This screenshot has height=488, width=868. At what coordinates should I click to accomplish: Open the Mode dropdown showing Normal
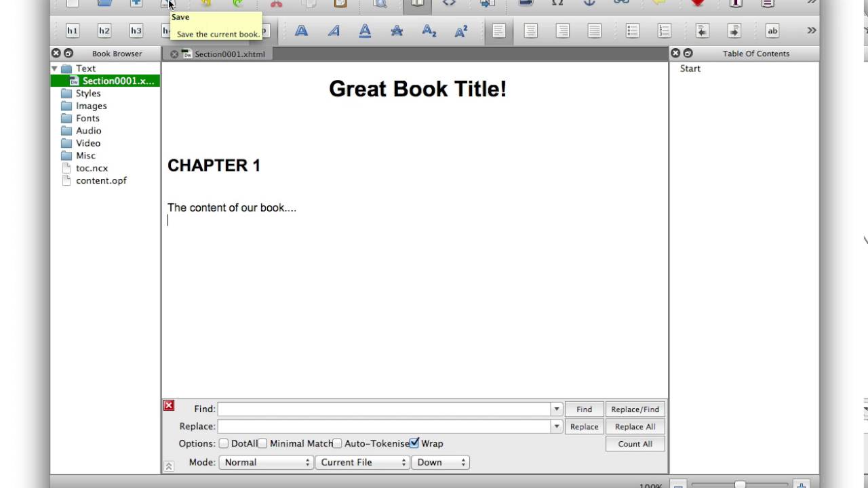265,462
